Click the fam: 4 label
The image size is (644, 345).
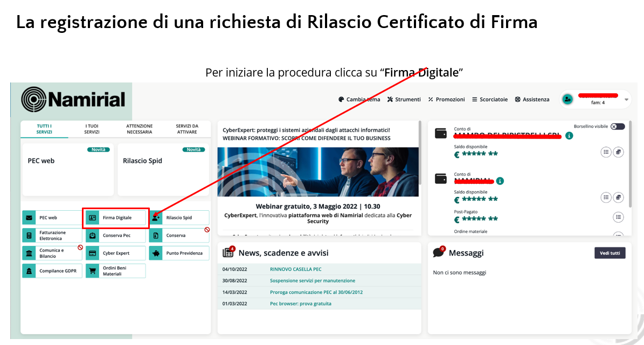coord(598,102)
